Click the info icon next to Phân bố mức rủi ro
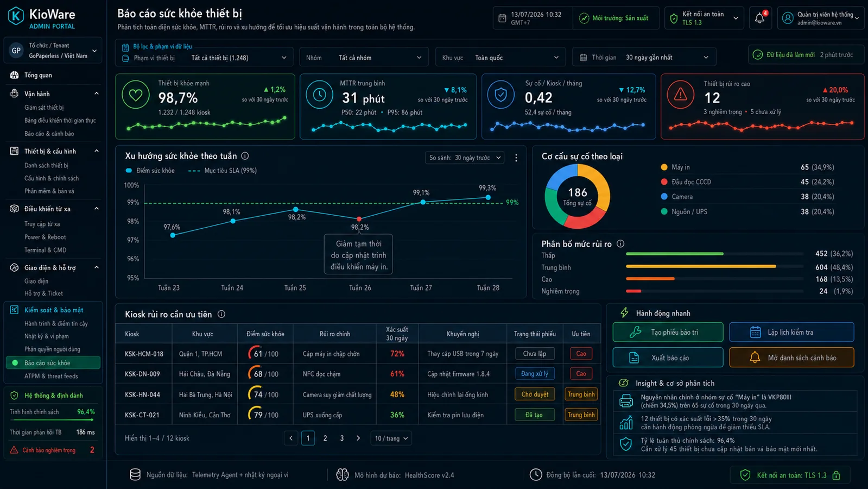Viewport: 868px width, 489px height. [620, 244]
